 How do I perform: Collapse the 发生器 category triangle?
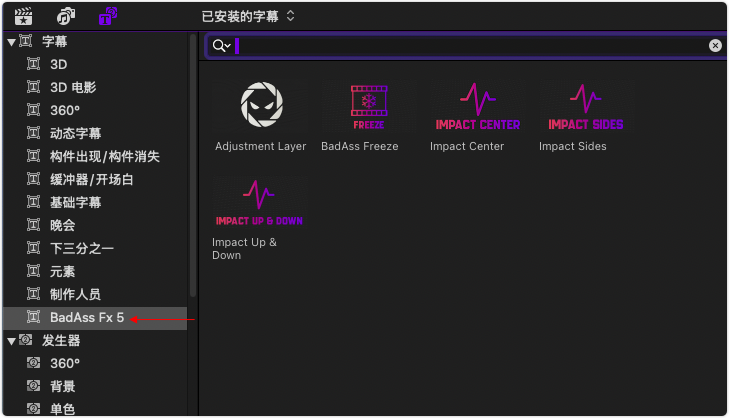[12, 341]
